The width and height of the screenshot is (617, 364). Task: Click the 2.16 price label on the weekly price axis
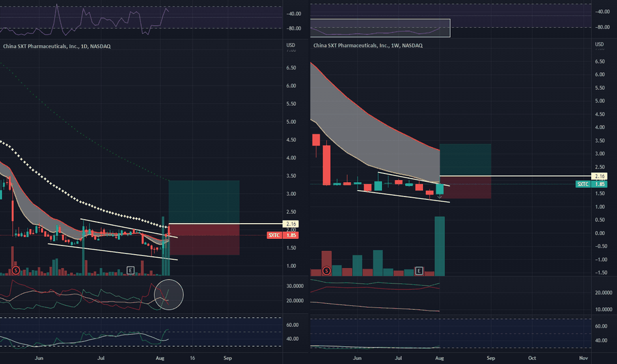600,176
